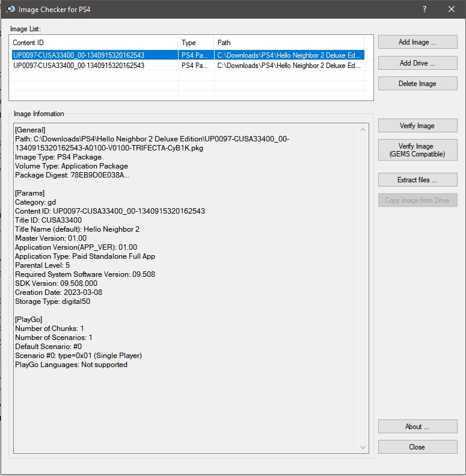Sort by the Type column header
Viewport: 466px width, 476px height.
click(x=196, y=43)
